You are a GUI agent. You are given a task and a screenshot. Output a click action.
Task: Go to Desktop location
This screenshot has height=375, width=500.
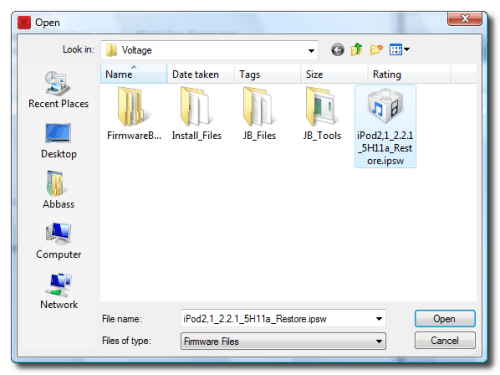coord(59,141)
